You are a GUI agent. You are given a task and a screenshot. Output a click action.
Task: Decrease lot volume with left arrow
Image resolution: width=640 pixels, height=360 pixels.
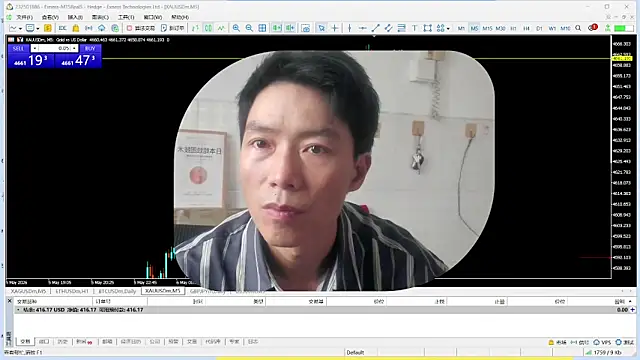point(35,48)
